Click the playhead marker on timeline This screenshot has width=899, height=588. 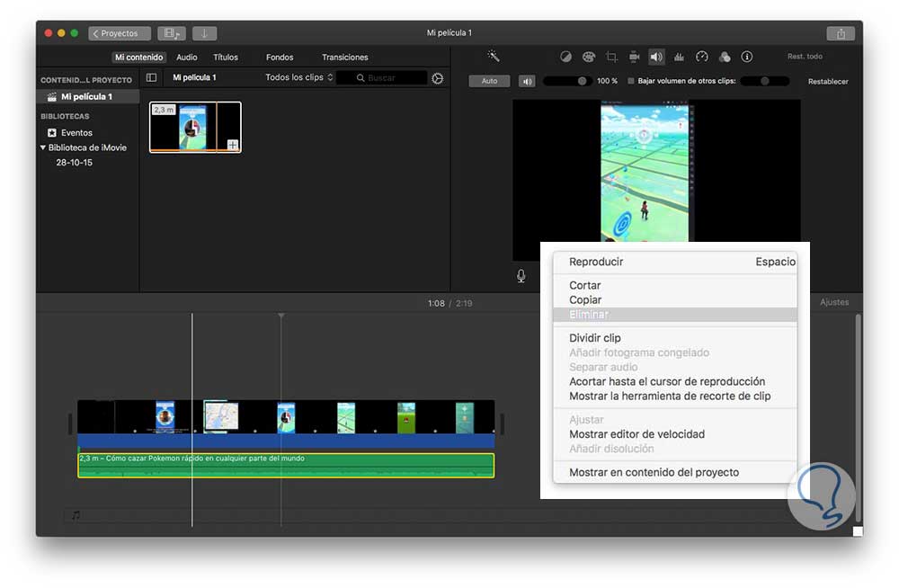click(x=280, y=316)
